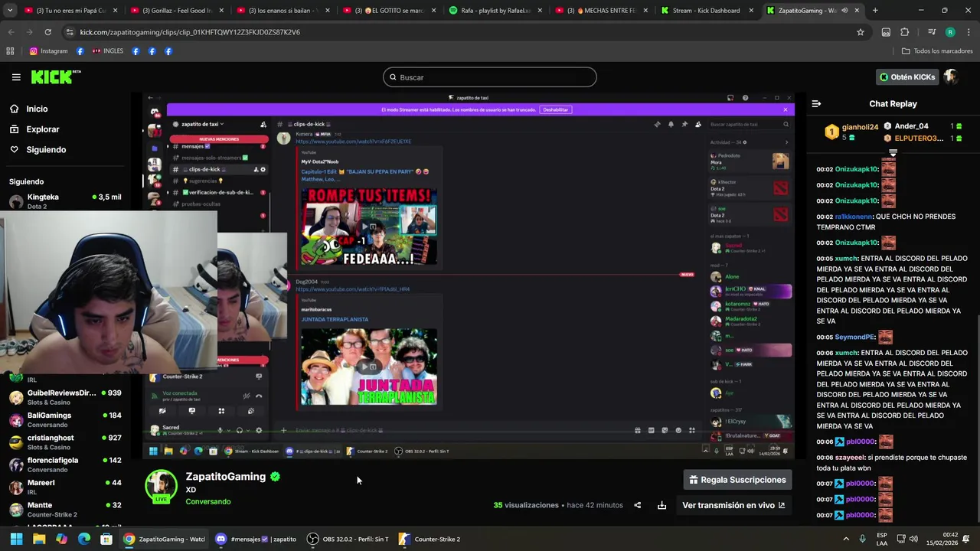Open Discord from the taskbar
The image size is (980, 551).
click(256, 539)
